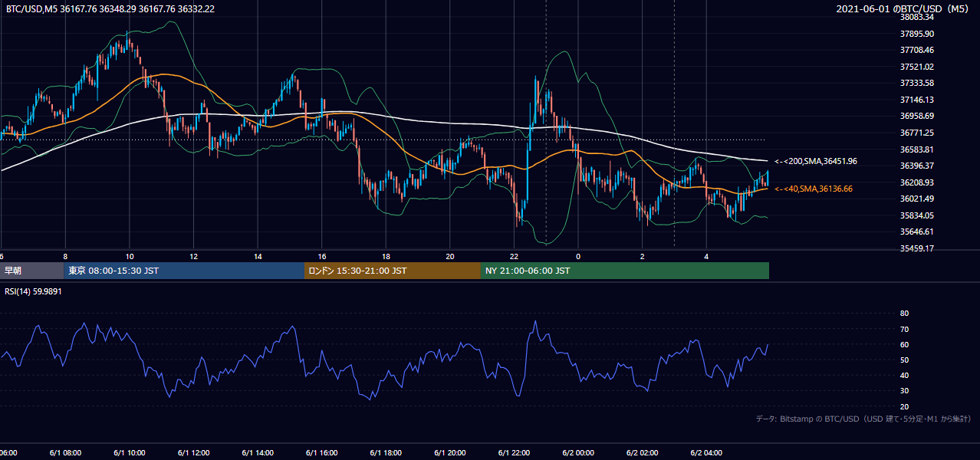Select the NY 21:00-06:00 JST session bar
980x460 pixels.
click(x=625, y=271)
